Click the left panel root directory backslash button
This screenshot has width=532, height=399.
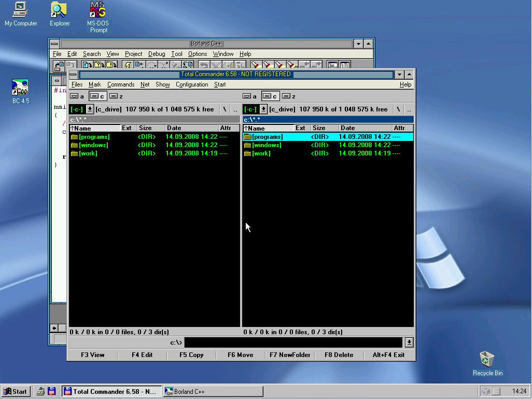pyautogui.click(x=225, y=109)
